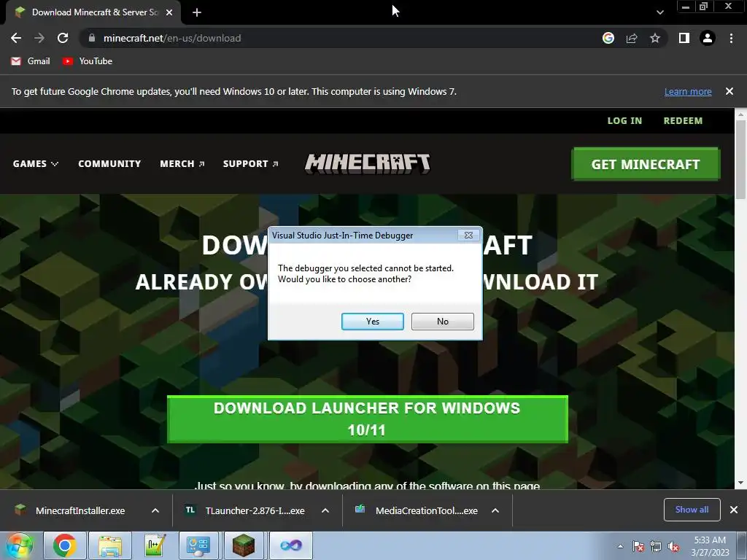This screenshot has height=560, width=747.
Task: Click Learn more about Chrome updates
Action: click(688, 91)
